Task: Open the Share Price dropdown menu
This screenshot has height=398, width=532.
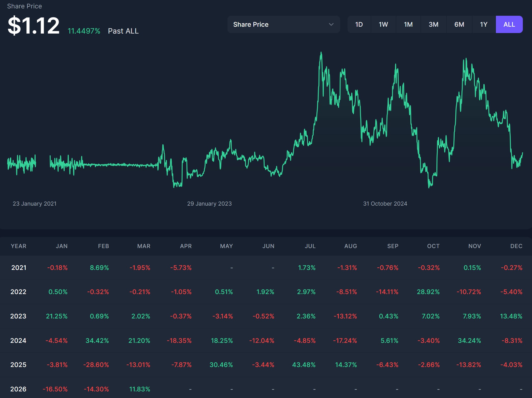Action: (283, 24)
